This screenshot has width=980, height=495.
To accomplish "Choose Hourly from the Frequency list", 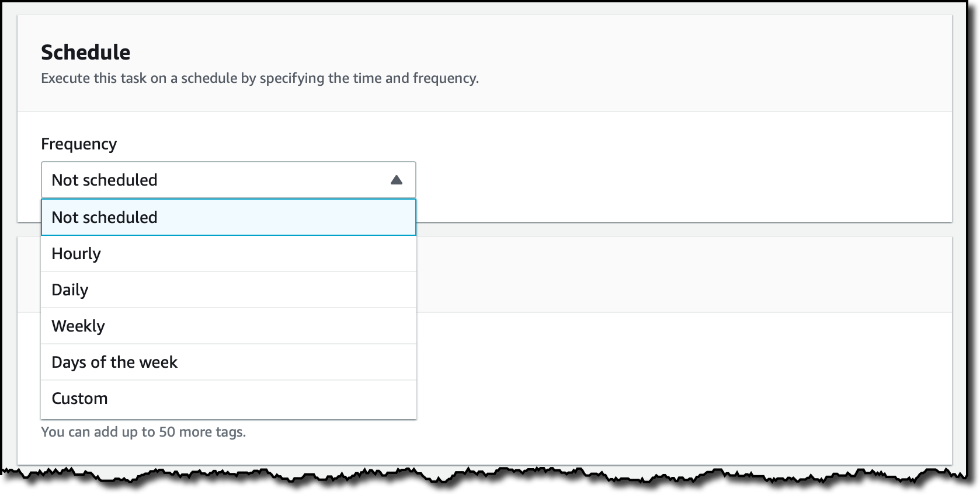I will pos(228,254).
